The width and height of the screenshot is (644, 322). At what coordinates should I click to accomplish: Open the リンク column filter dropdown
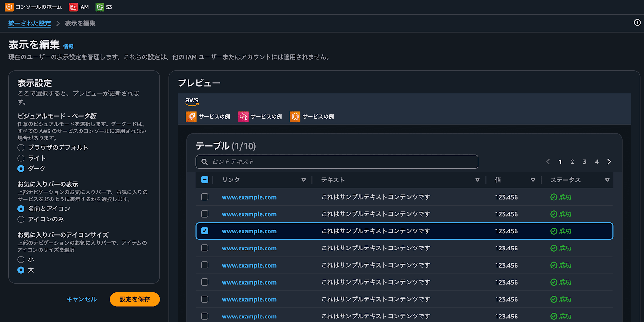(304, 180)
